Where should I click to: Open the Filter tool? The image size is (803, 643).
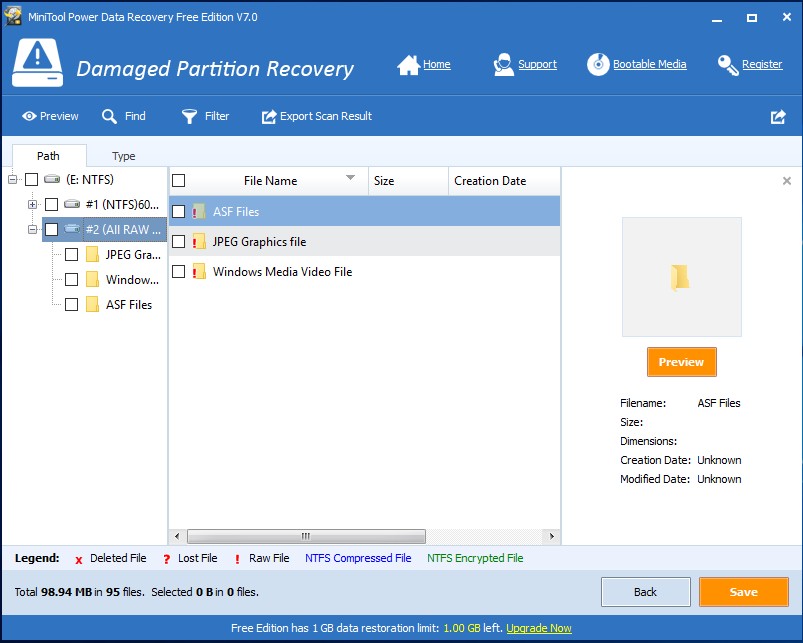tap(205, 115)
